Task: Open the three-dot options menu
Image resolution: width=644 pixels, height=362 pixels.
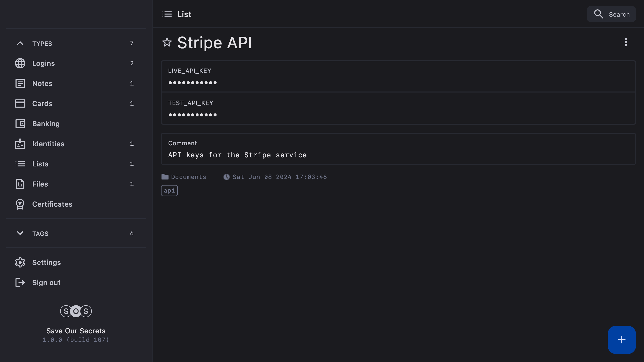Action: click(x=626, y=42)
